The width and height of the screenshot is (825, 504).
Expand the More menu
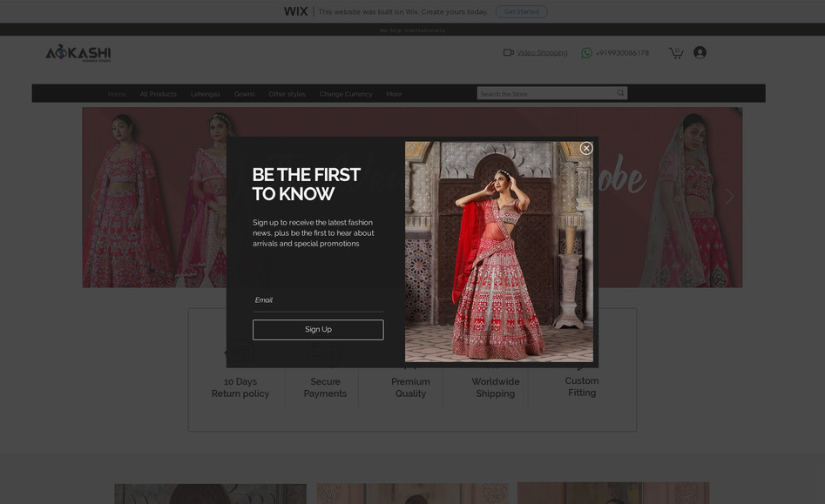point(394,94)
